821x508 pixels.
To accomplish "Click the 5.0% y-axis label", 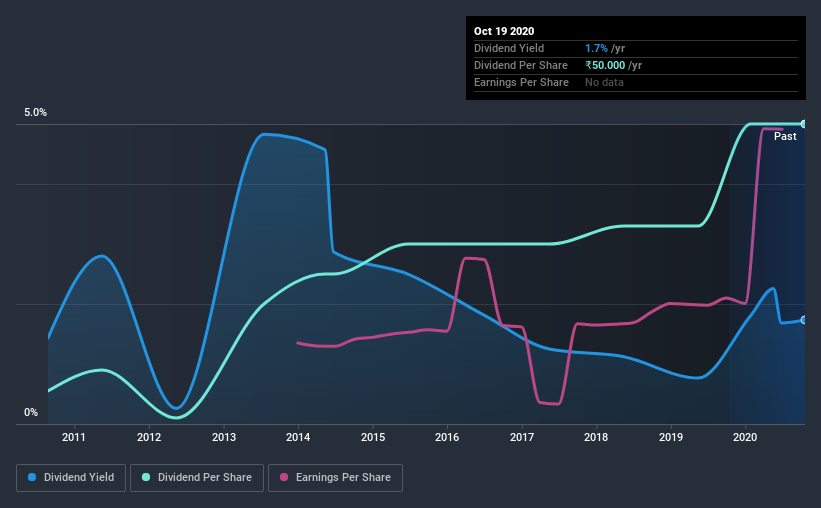I will 35,113.
